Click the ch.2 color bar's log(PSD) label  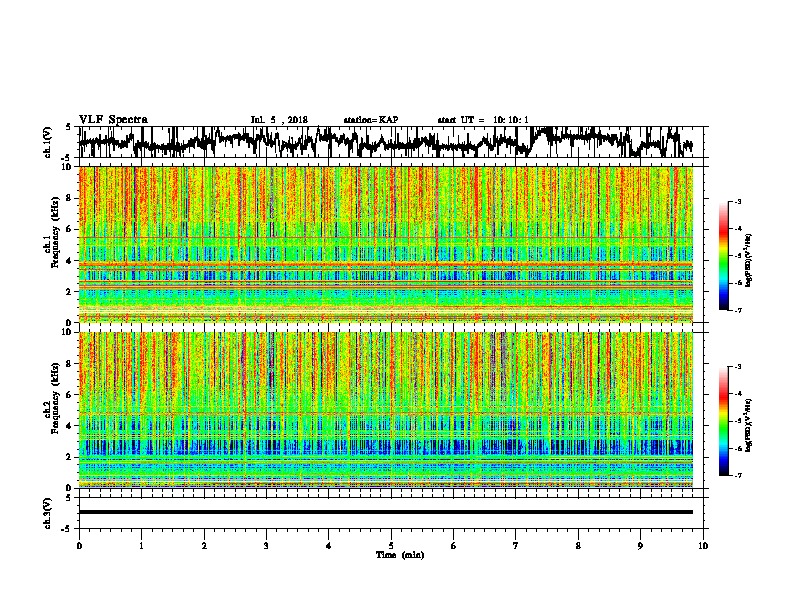748,425
